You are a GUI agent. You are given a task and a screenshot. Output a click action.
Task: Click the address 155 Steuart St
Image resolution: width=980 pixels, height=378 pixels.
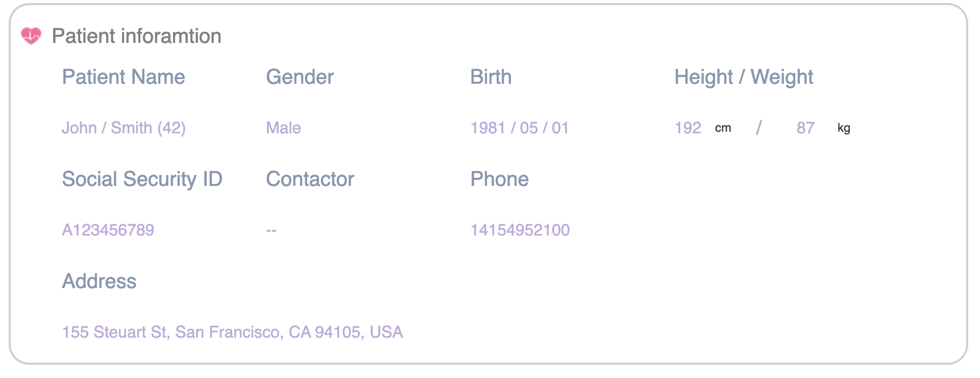click(232, 332)
